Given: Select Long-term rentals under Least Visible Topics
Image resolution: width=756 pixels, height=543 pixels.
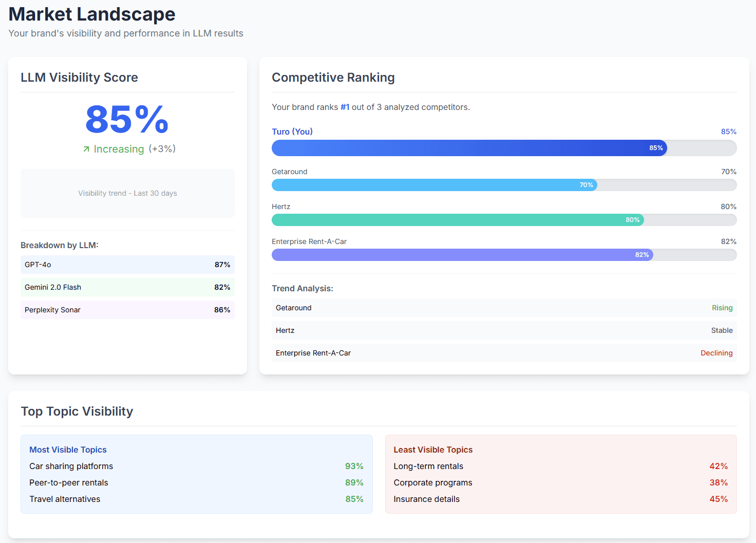Looking at the screenshot, I should pyautogui.click(x=428, y=466).
